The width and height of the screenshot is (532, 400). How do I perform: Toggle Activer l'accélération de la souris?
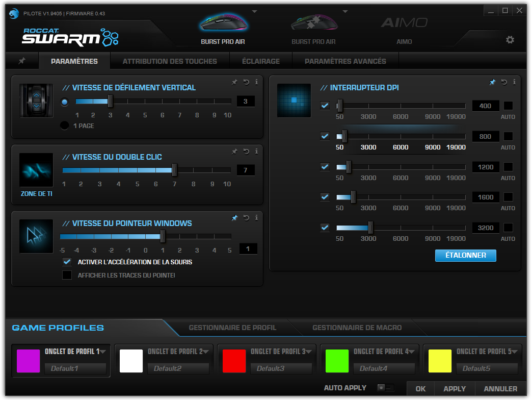pos(67,262)
